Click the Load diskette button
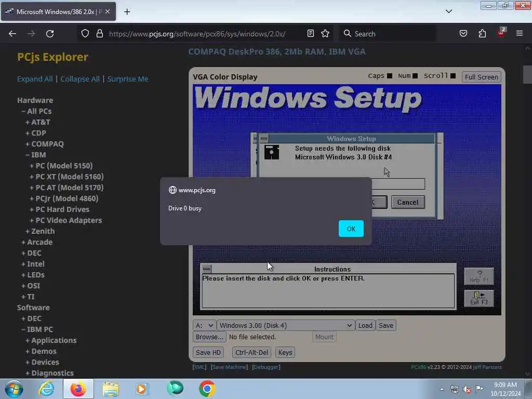 tap(365, 325)
